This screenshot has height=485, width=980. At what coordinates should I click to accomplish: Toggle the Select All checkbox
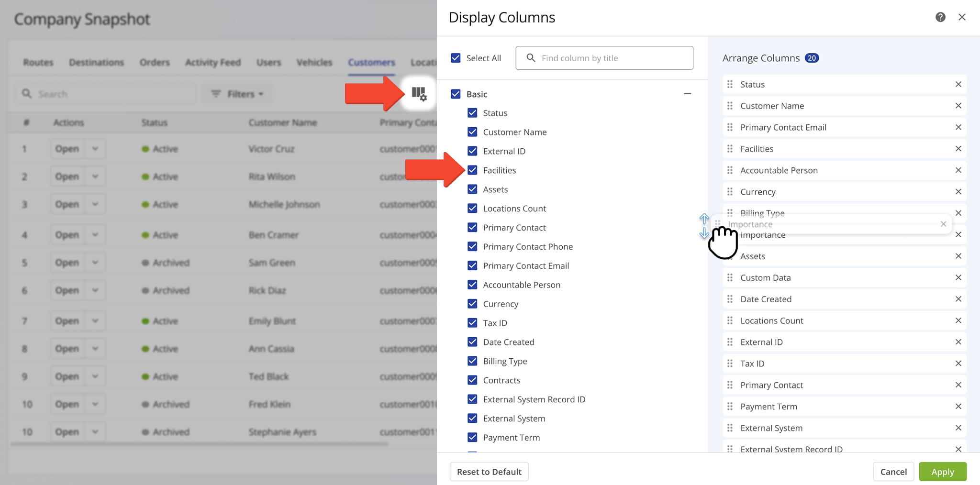(456, 58)
